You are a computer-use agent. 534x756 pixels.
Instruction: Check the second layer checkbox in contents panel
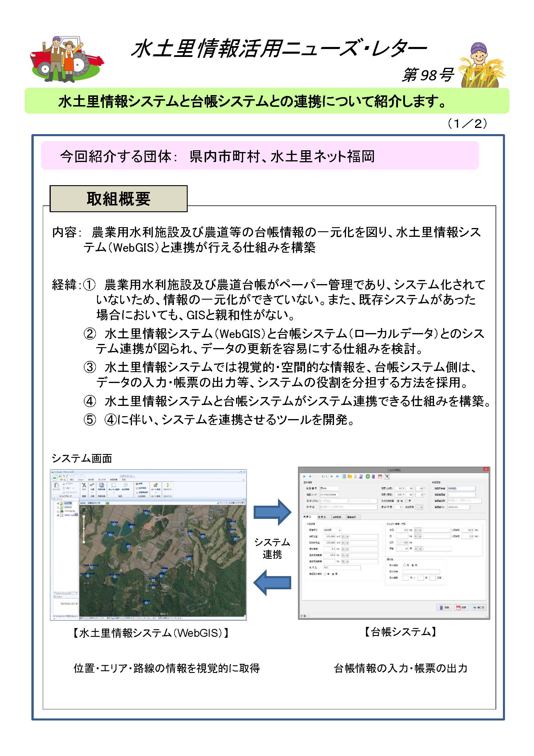coord(58,507)
